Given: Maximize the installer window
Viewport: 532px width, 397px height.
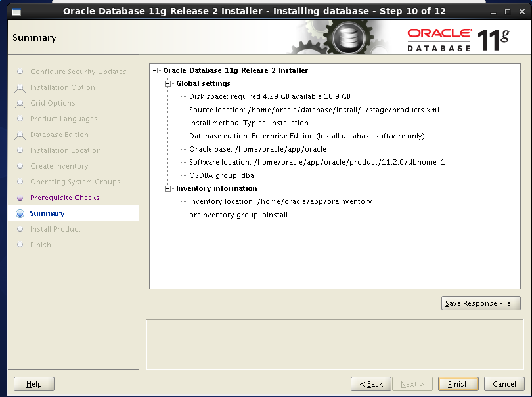Looking at the screenshot, I should 507,12.
